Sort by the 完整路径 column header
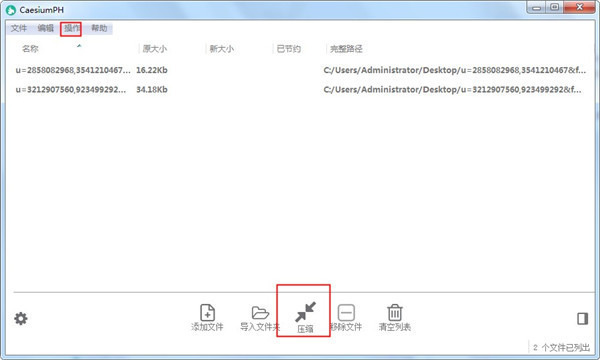The image size is (600, 360). tap(346, 49)
